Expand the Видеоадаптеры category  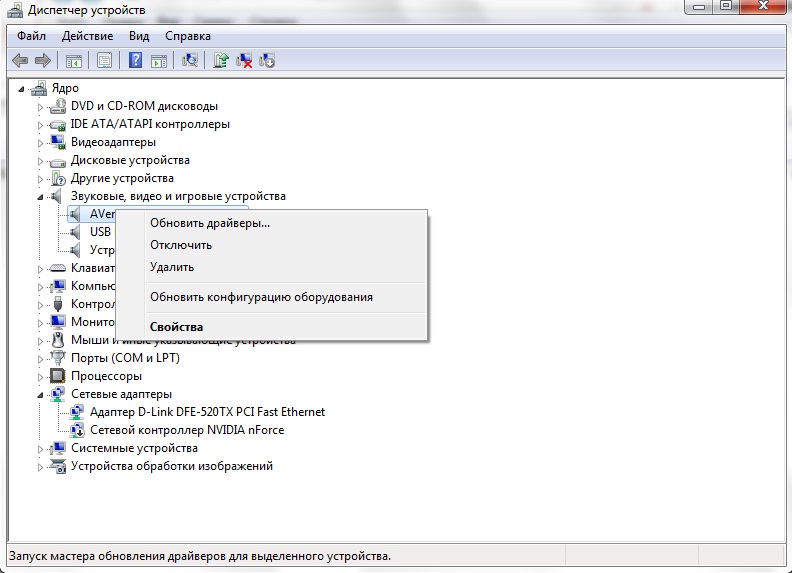click(41, 142)
